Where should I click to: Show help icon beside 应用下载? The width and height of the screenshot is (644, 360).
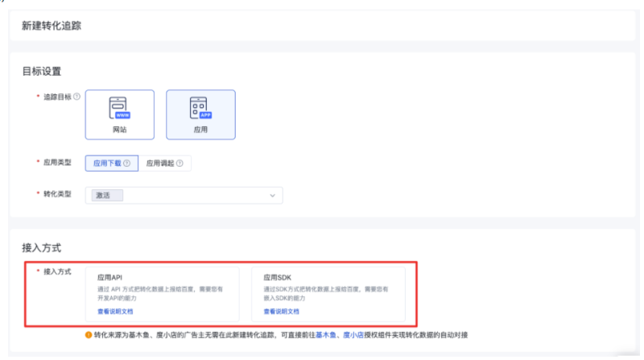click(x=127, y=163)
